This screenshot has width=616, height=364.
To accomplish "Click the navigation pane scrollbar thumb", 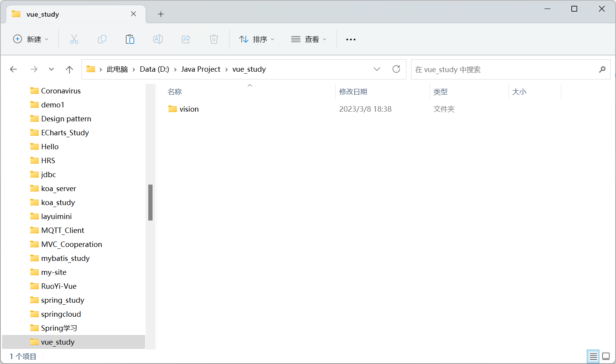I will click(150, 202).
